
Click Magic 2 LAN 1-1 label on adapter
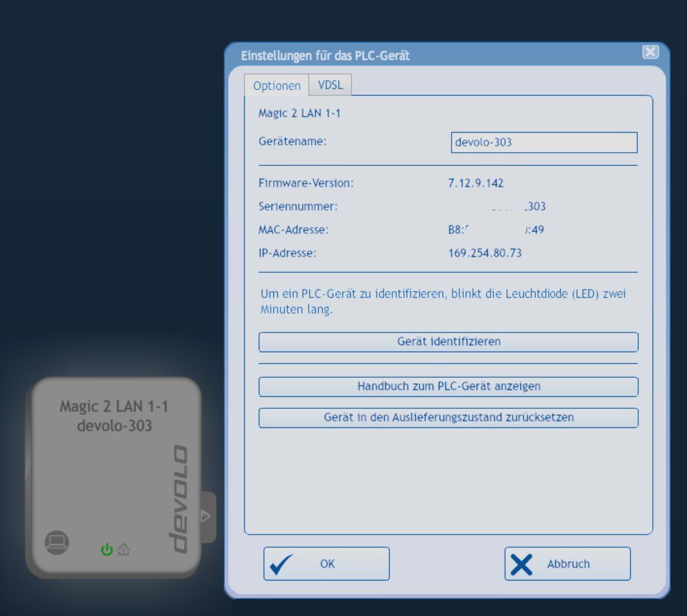[x=114, y=406]
